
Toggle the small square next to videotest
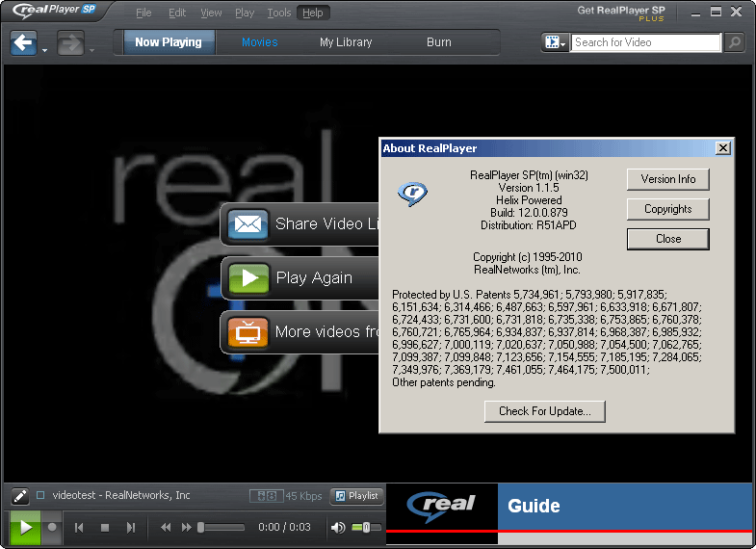pos(40,495)
